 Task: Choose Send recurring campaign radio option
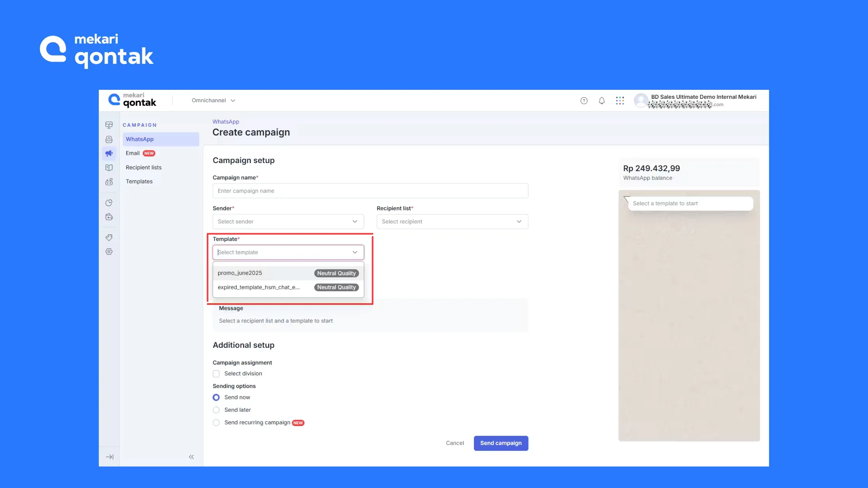tap(216, 423)
